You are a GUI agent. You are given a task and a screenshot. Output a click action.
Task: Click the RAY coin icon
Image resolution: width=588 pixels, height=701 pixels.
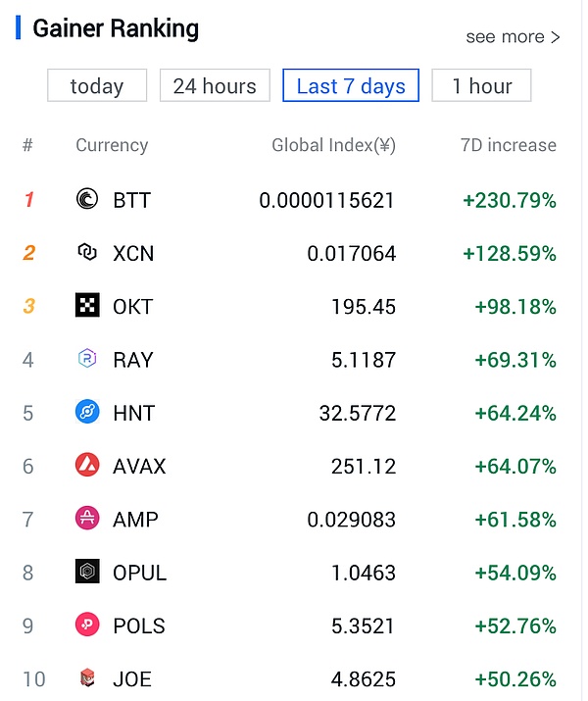(x=87, y=359)
